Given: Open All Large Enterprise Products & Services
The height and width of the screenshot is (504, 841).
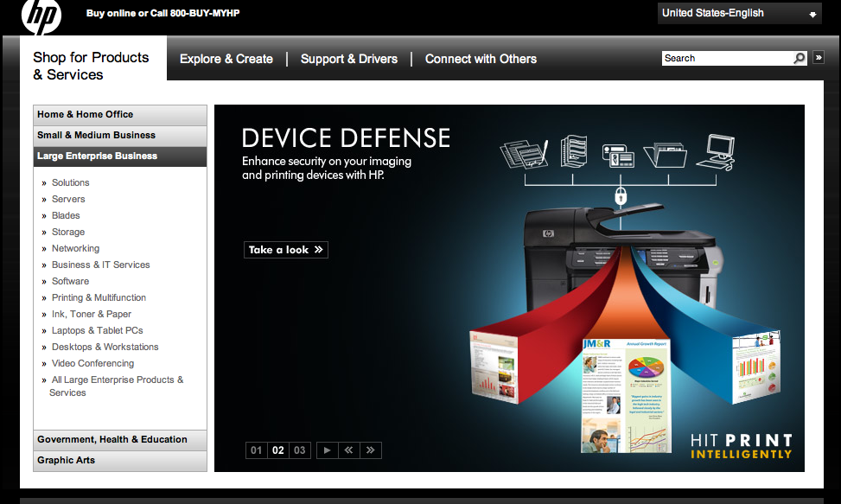Looking at the screenshot, I should tap(117, 386).
